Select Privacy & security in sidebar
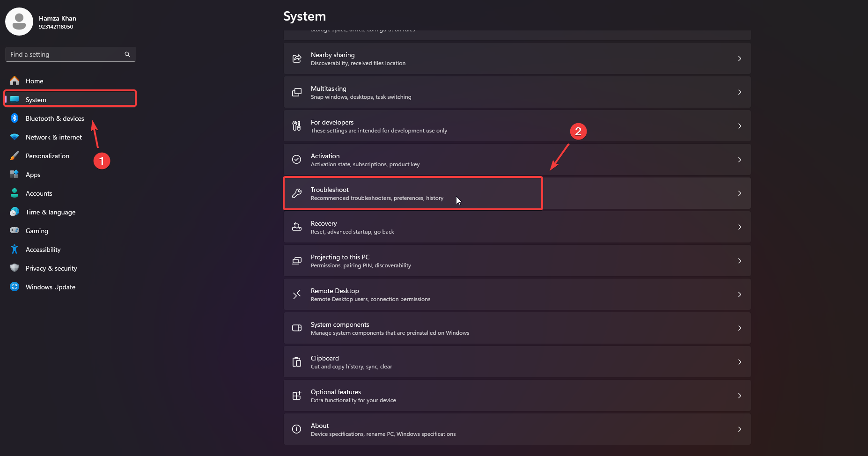The width and height of the screenshot is (868, 456). pos(51,268)
